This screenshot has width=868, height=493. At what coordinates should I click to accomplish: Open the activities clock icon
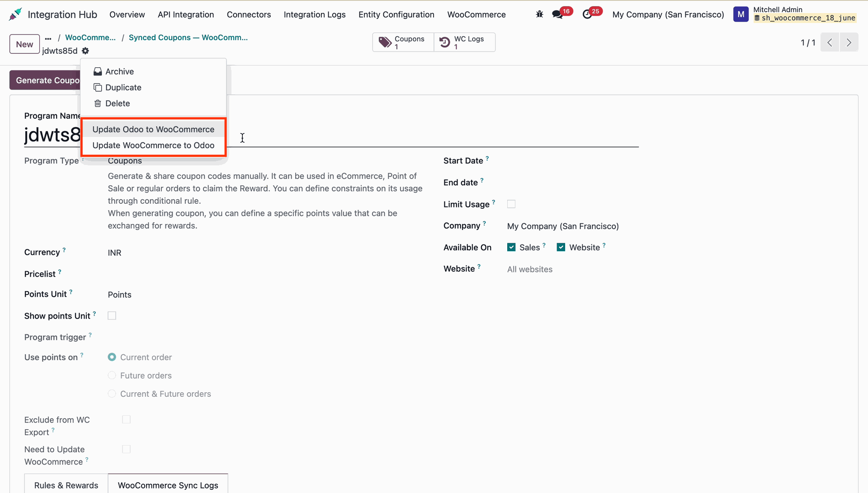[587, 14]
